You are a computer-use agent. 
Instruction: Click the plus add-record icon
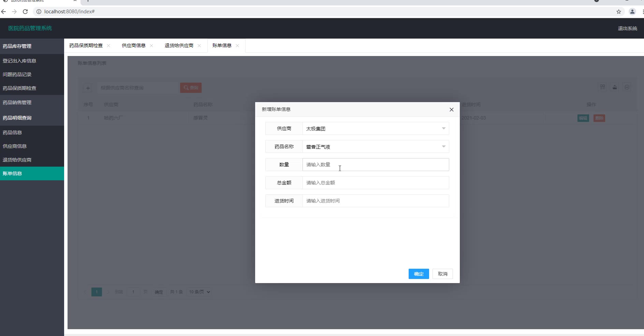(x=88, y=88)
